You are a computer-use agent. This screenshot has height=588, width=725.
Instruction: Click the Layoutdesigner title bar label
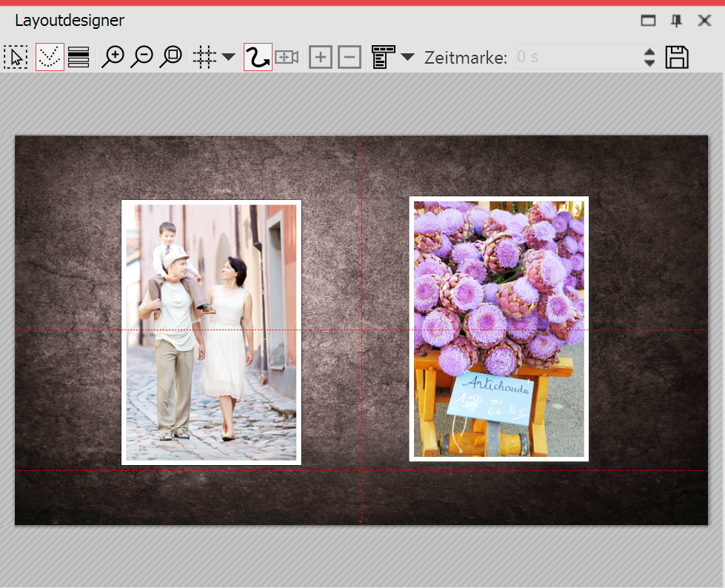(69, 21)
